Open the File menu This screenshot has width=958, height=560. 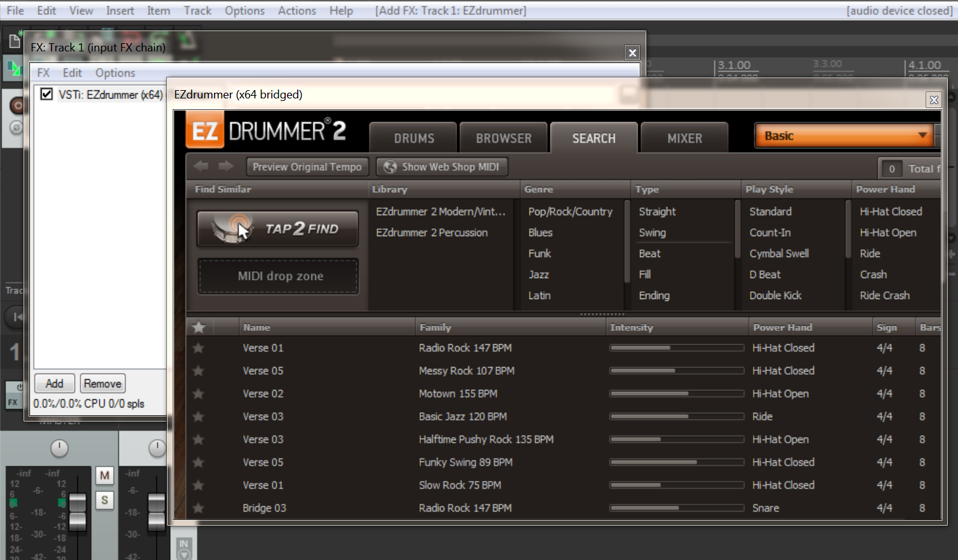pos(15,11)
